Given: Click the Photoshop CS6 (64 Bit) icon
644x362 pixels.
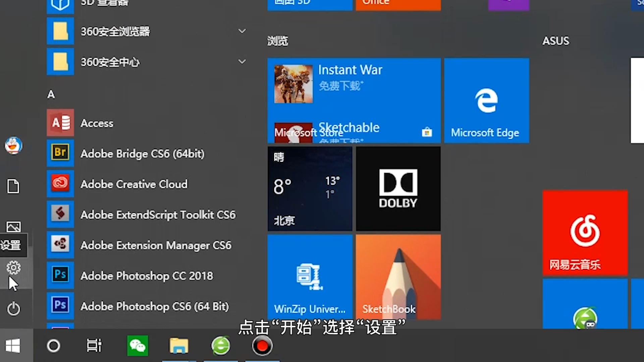Looking at the screenshot, I should 60,306.
